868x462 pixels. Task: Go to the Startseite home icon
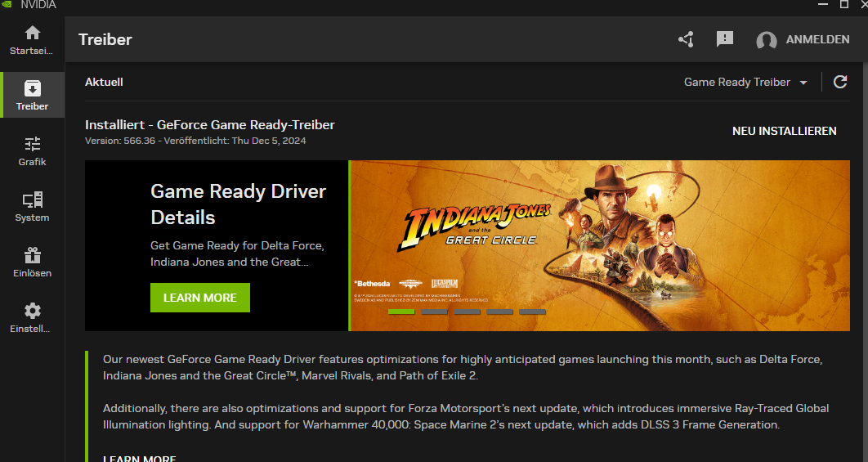pos(32,34)
